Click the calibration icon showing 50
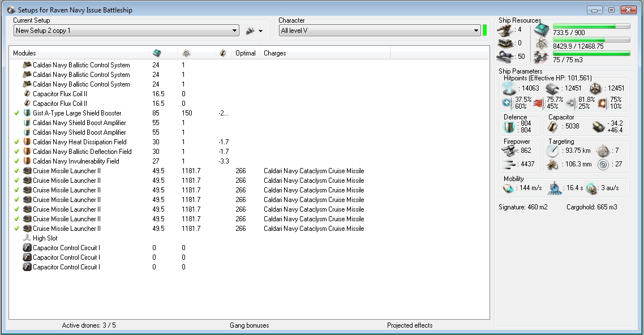Viewport: 644px width, 335px height. [x=505, y=57]
